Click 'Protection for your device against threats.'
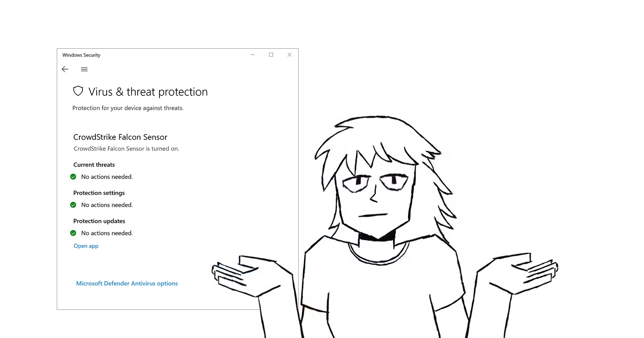 pyautogui.click(x=128, y=108)
